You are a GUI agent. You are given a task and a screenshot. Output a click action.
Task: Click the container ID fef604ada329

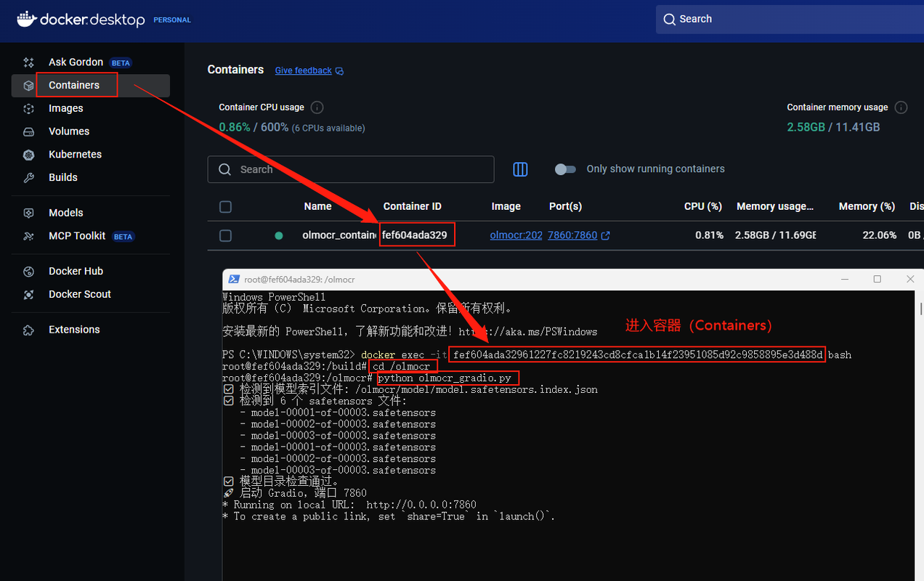(415, 235)
